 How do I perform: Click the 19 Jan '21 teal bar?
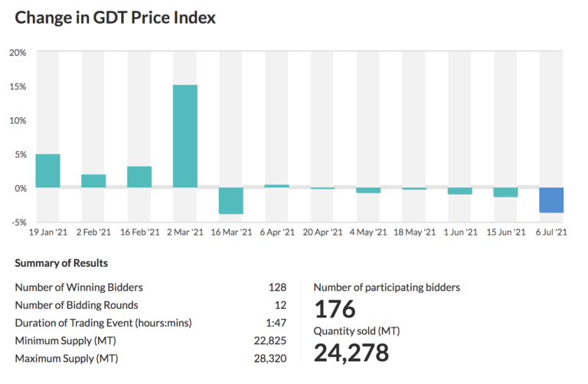pos(47,171)
